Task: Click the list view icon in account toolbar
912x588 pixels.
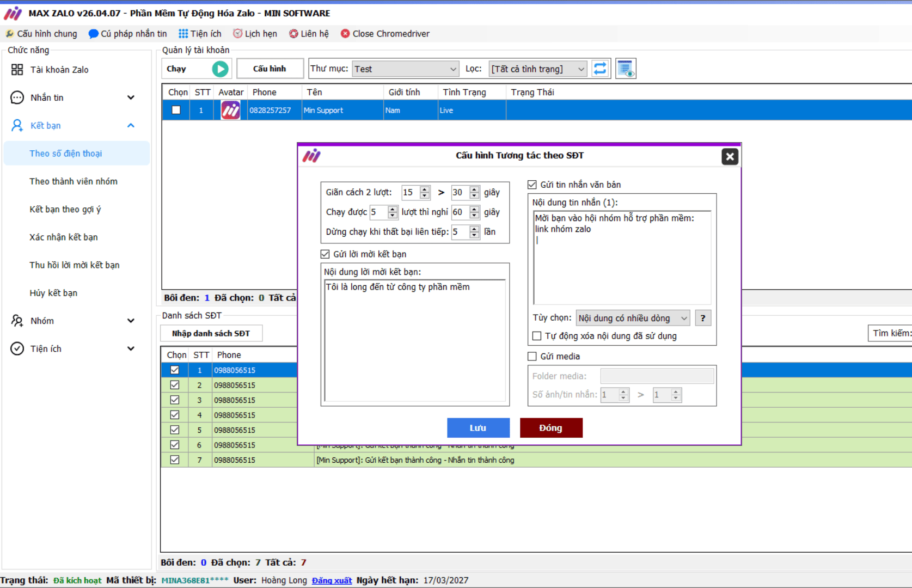Action: pos(626,69)
